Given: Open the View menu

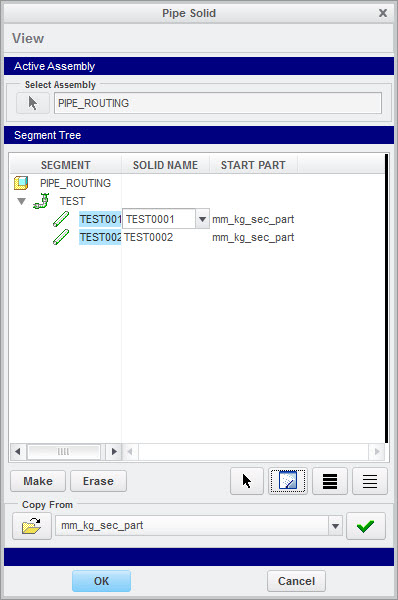Looking at the screenshot, I should 28,38.
